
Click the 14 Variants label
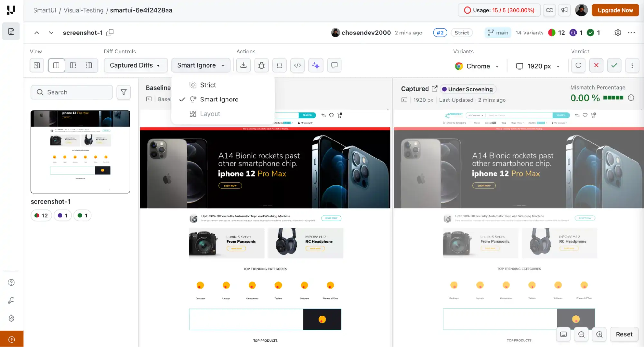(529, 33)
